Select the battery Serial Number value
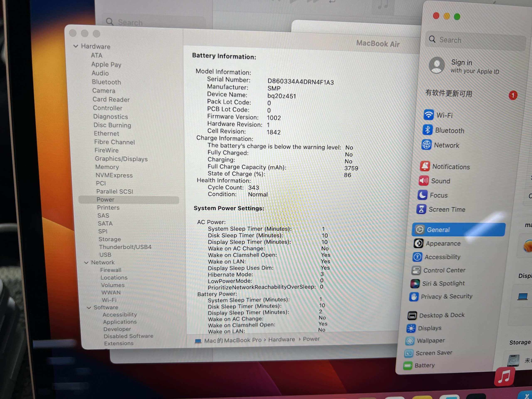 tap(301, 82)
